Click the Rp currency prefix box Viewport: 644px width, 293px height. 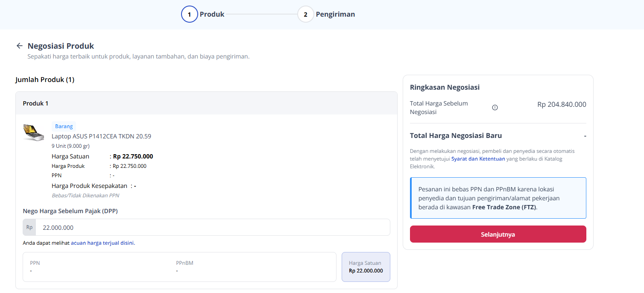pos(29,227)
